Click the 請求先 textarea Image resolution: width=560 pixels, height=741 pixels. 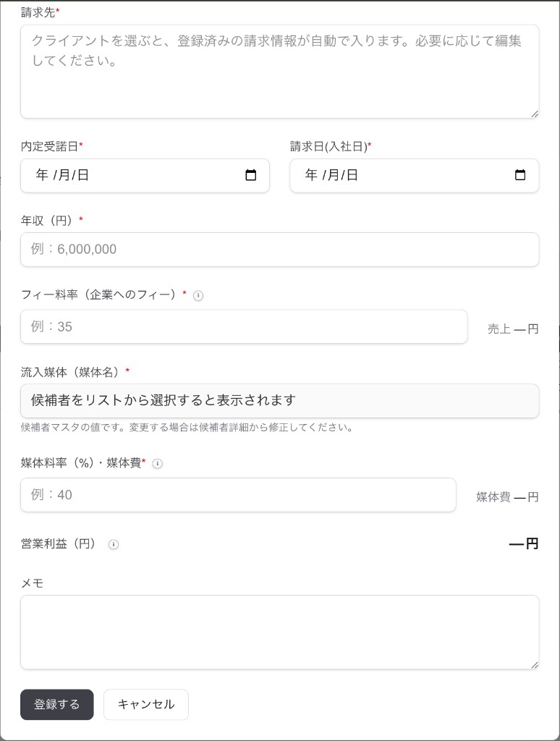tap(280, 72)
